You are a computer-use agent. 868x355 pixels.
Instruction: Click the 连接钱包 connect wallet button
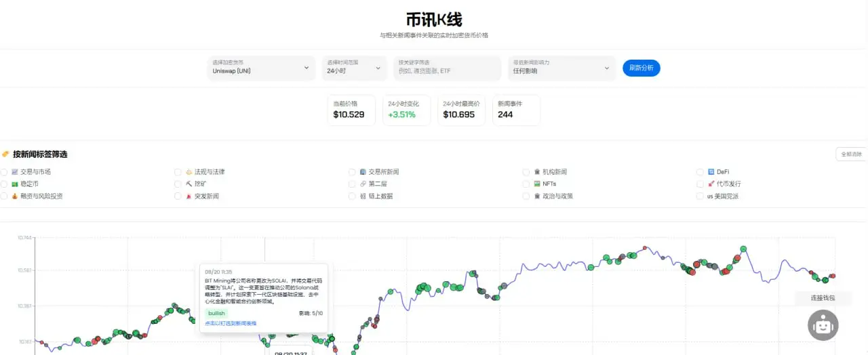[823, 297]
